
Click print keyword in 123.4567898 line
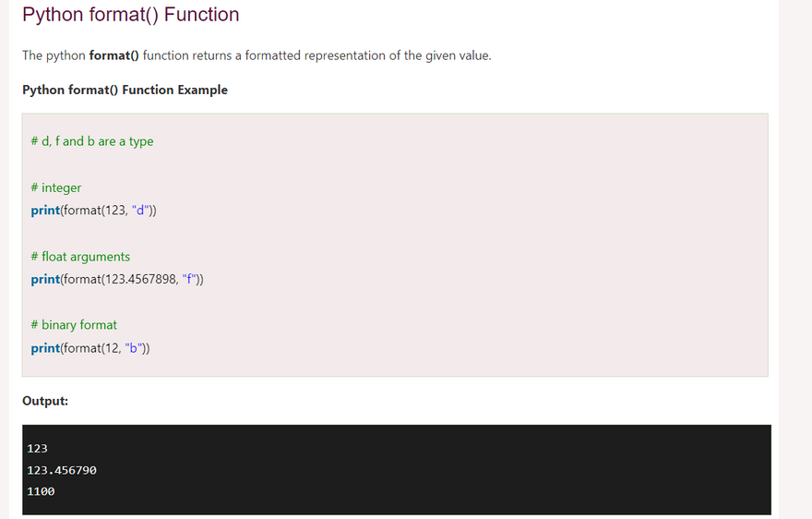tap(45, 279)
